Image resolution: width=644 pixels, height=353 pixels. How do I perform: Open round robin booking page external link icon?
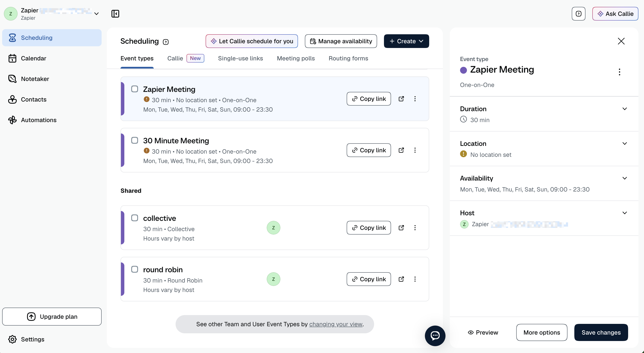(401, 279)
